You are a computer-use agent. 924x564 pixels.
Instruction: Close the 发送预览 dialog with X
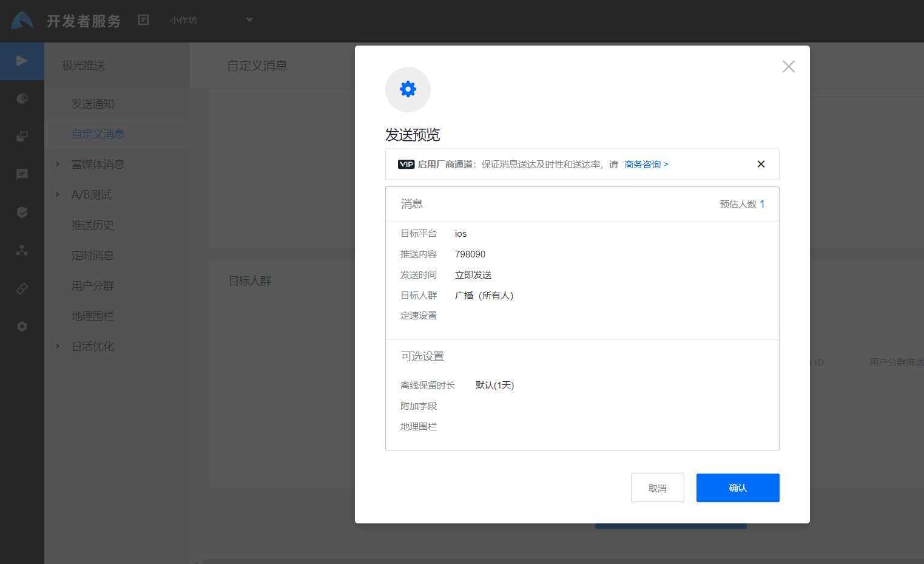coord(788,66)
